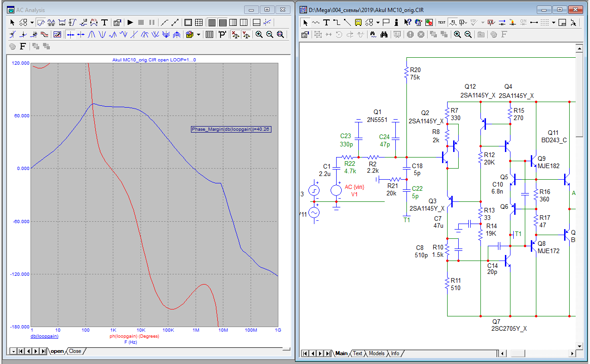Select the 'open' plot tab
The height and width of the screenshot is (364, 590).
point(57,351)
